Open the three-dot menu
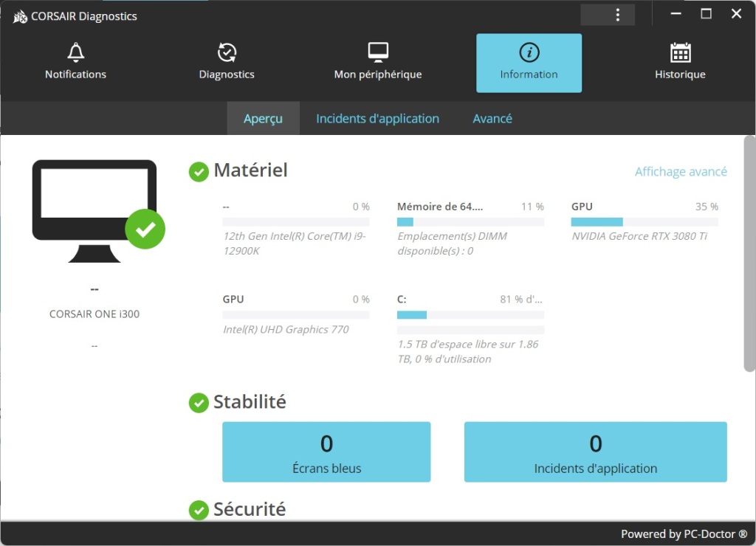The image size is (756, 546). pos(619,14)
